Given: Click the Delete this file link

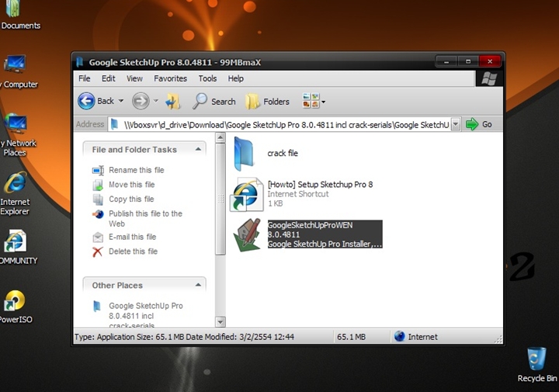Looking at the screenshot, I should [133, 252].
